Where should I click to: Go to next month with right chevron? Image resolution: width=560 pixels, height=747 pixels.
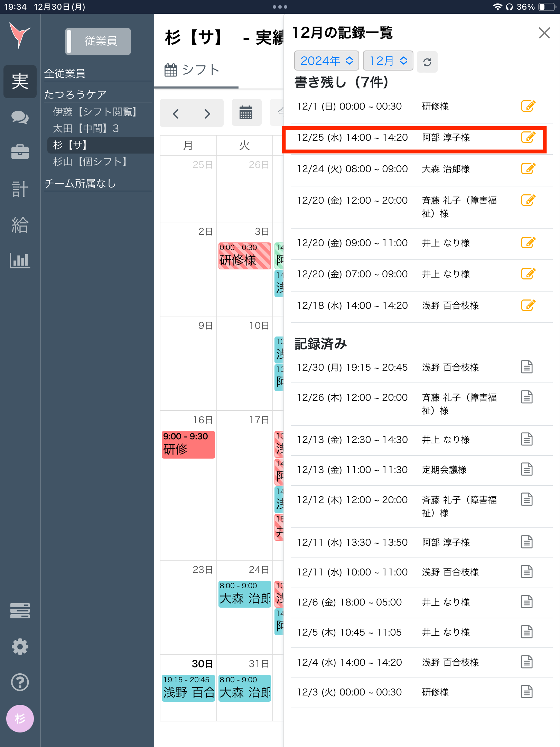[207, 113]
